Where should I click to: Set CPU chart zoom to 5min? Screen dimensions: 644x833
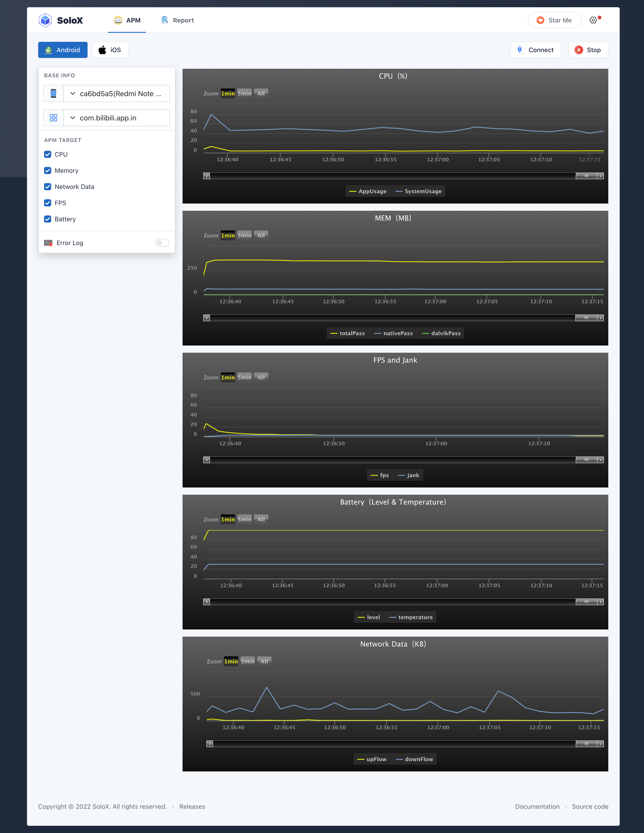244,93
